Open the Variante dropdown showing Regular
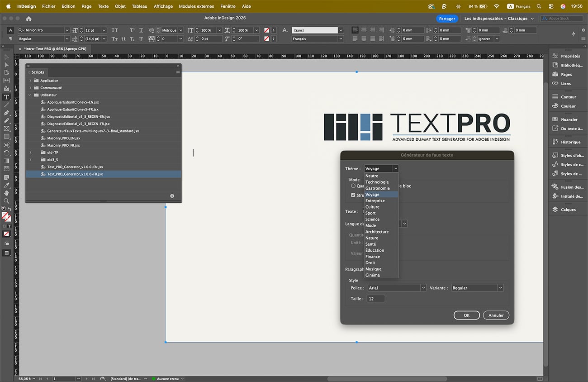588x382 pixels. pyautogui.click(x=477, y=288)
